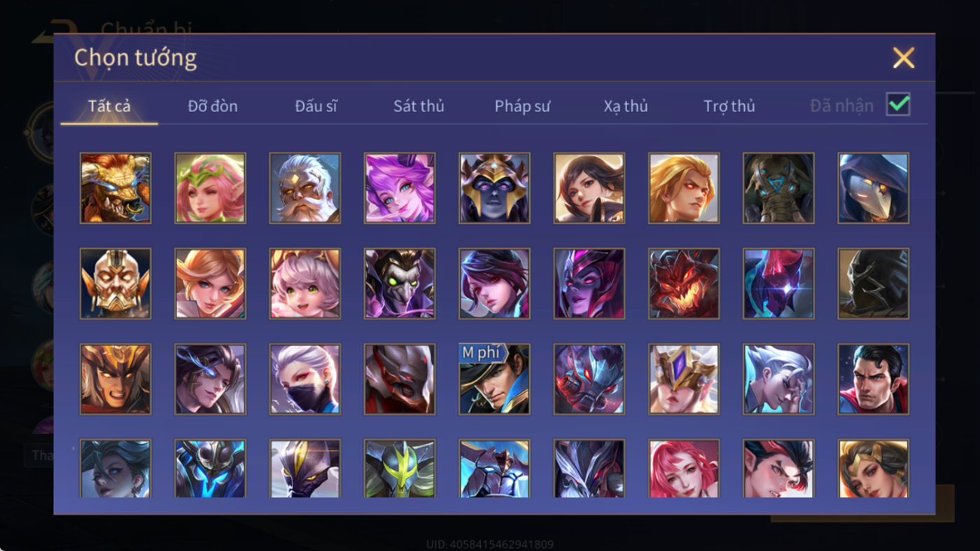Close the 'Chọn tướng' dialog
980x551 pixels.
pos(904,57)
